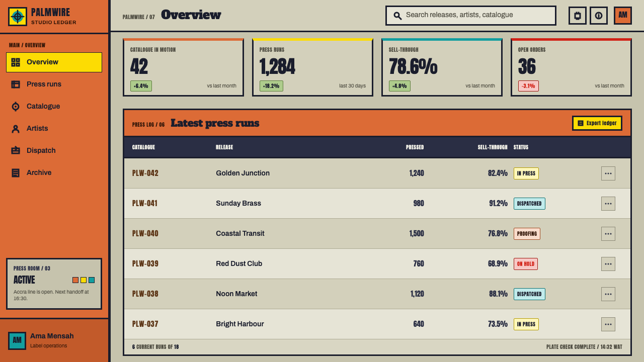
Task: Click the Dispatched badge for Noon Market
Action: (529, 294)
